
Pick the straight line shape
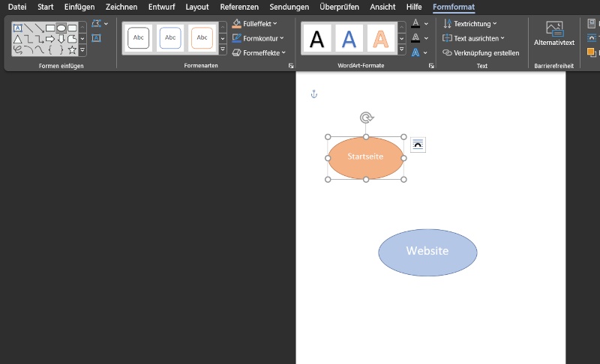(x=28, y=28)
